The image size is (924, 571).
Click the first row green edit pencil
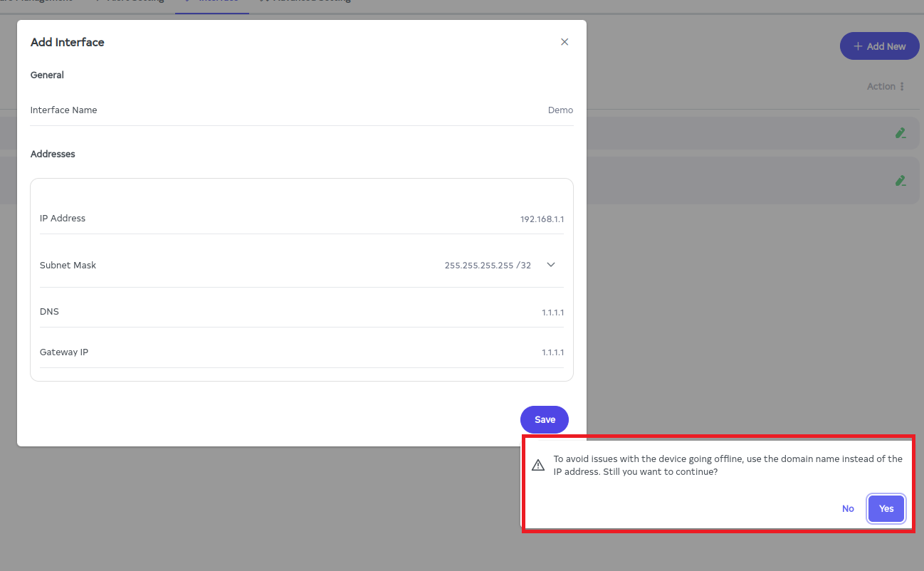point(901,133)
